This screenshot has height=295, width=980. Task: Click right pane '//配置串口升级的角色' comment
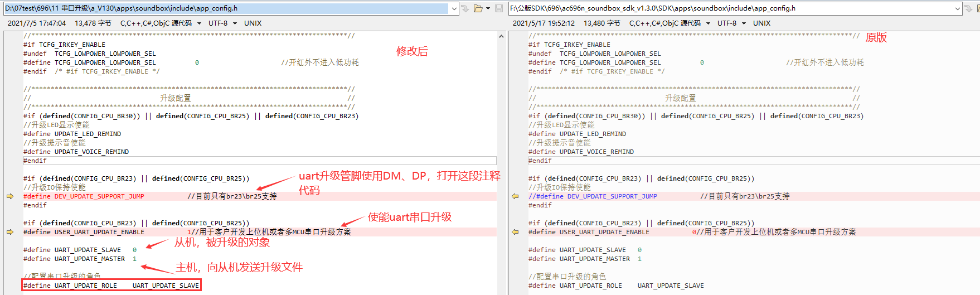(567, 277)
